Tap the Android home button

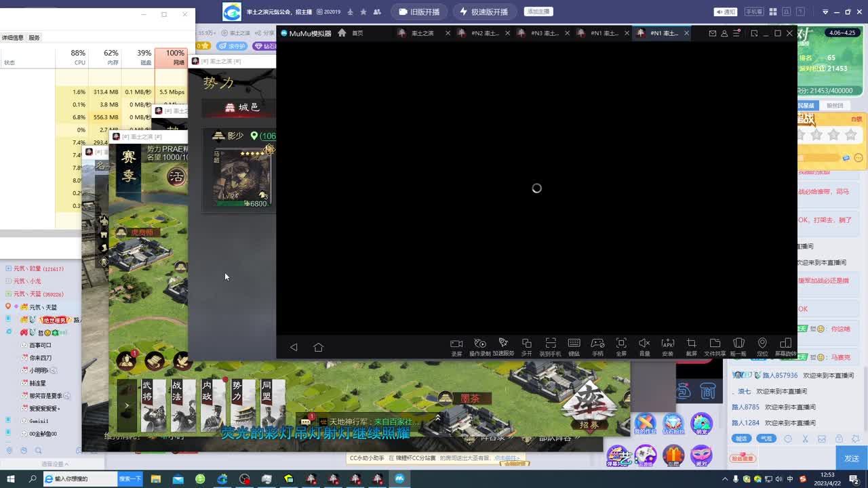318,347
